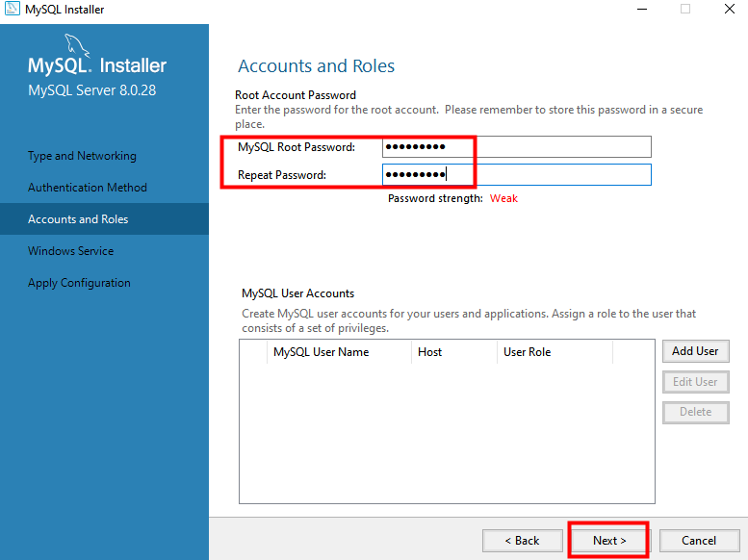Click the Host column header
The height and width of the screenshot is (560, 748).
pos(454,352)
